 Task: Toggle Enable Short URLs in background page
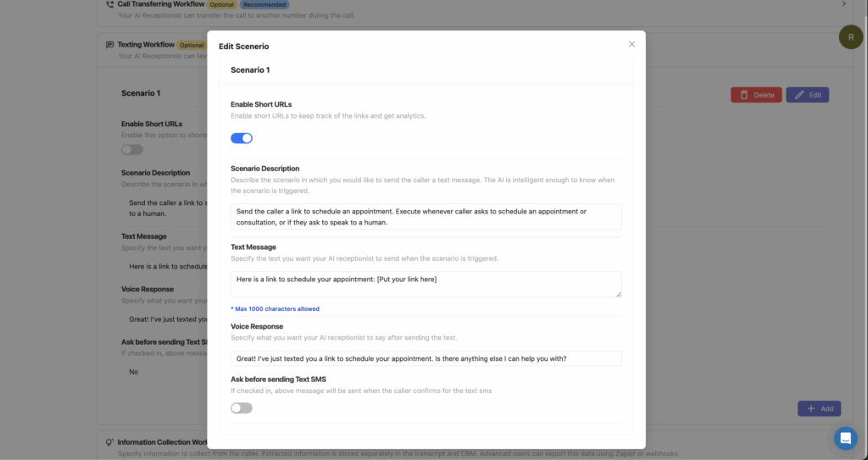pyautogui.click(x=132, y=149)
